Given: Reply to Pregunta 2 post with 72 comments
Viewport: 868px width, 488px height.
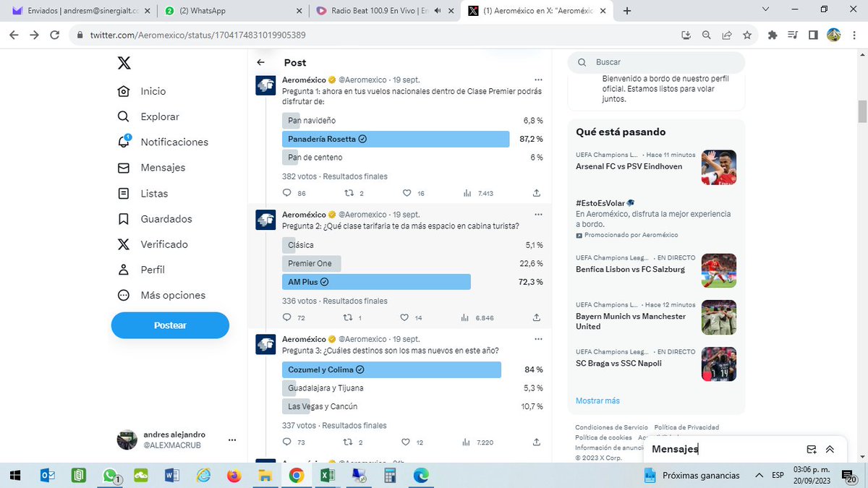Looking at the screenshot, I should click(x=287, y=317).
